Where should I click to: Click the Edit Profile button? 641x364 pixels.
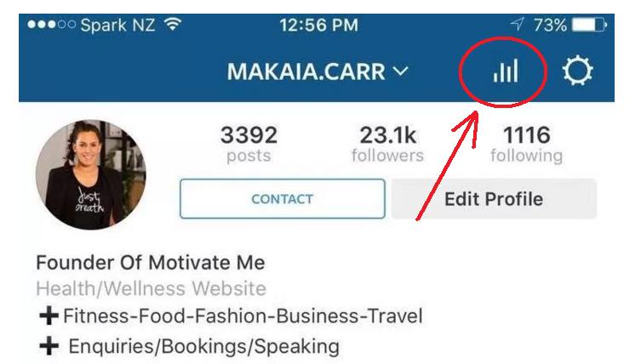pos(494,199)
